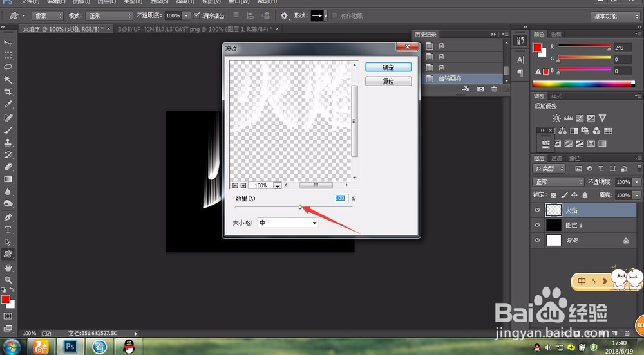Filter layers by text type icon
The width and height of the screenshot is (644, 355).
click(601, 168)
